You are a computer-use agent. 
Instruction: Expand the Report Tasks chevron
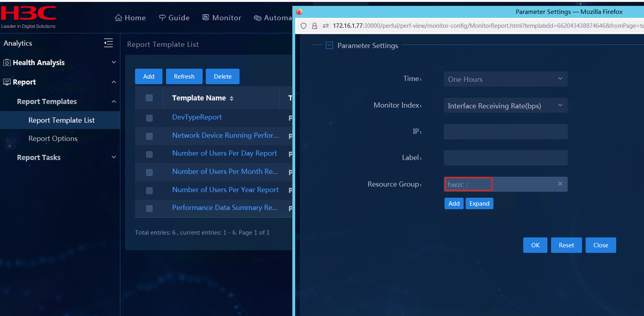point(114,157)
